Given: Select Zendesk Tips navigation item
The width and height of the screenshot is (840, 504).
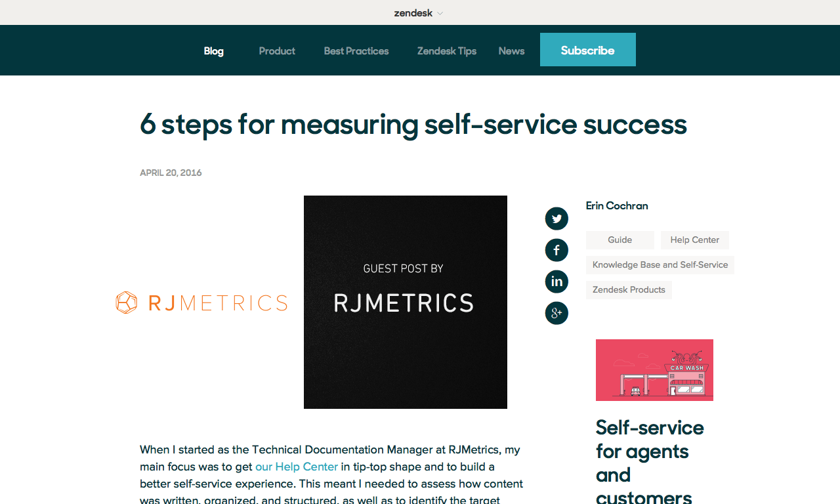Looking at the screenshot, I should pyautogui.click(x=447, y=51).
